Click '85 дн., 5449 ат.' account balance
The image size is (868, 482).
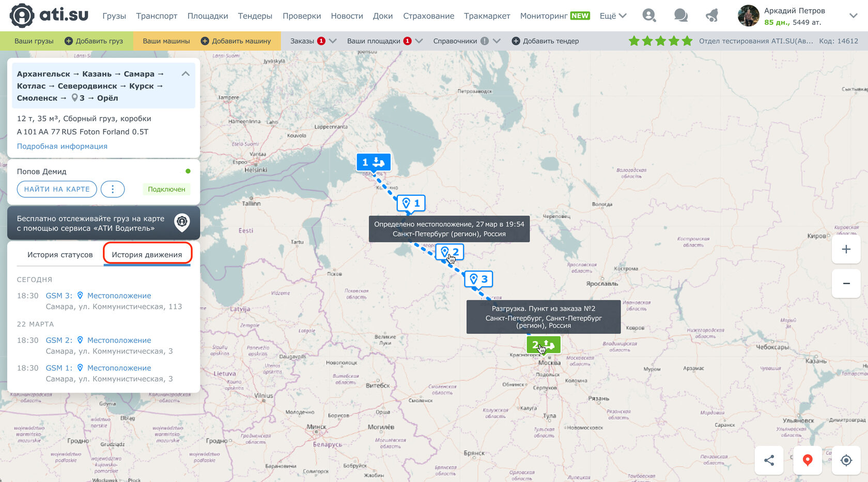click(793, 22)
